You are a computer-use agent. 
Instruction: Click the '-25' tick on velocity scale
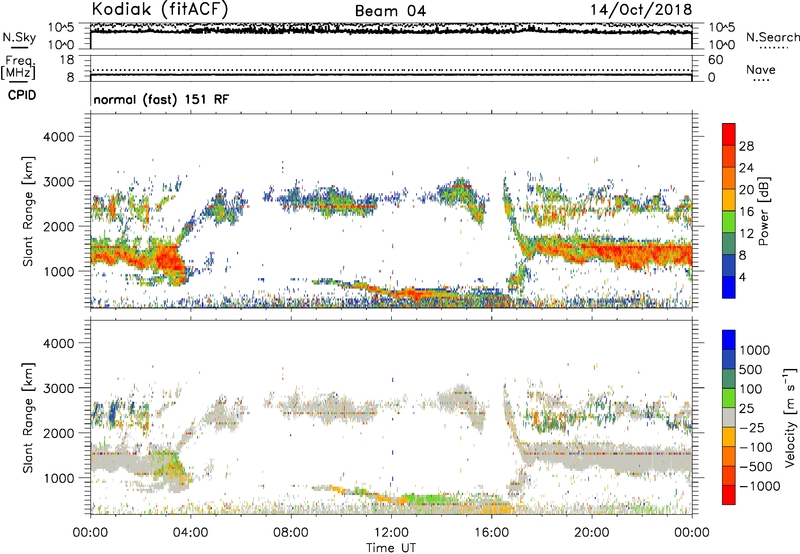coord(752,427)
